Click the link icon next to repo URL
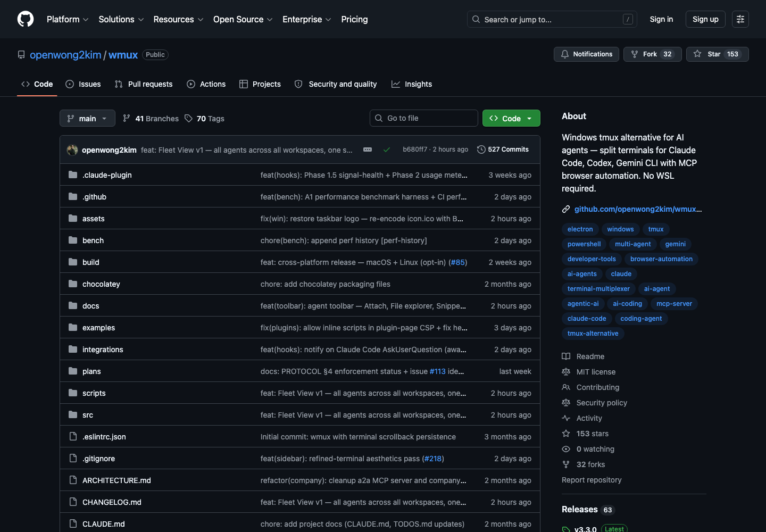Image resolution: width=766 pixels, height=532 pixels. pos(566,209)
